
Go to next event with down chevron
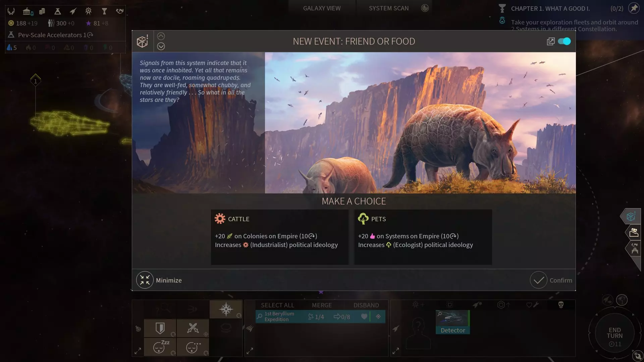click(x=161, y=46)
